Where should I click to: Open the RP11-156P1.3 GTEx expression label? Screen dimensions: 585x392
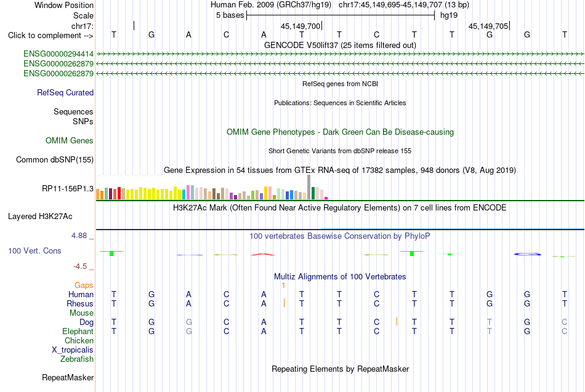pos(68,189)
